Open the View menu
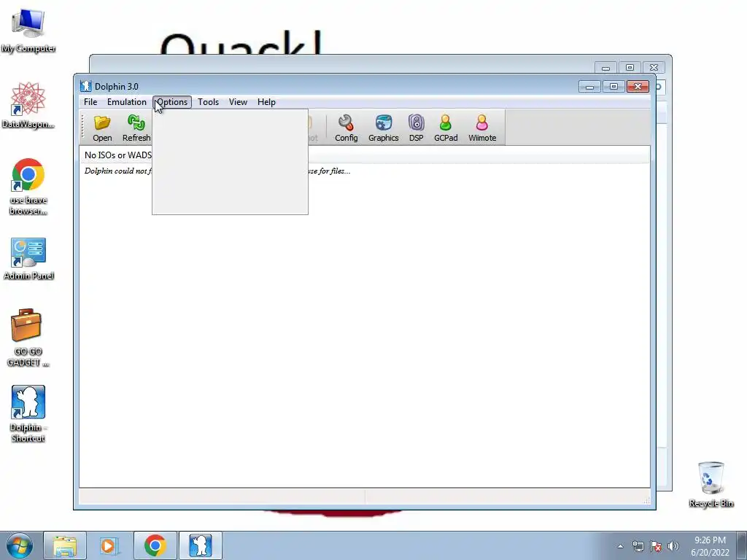The width and height of the screenshot is (747, 560). pos(238,102)
